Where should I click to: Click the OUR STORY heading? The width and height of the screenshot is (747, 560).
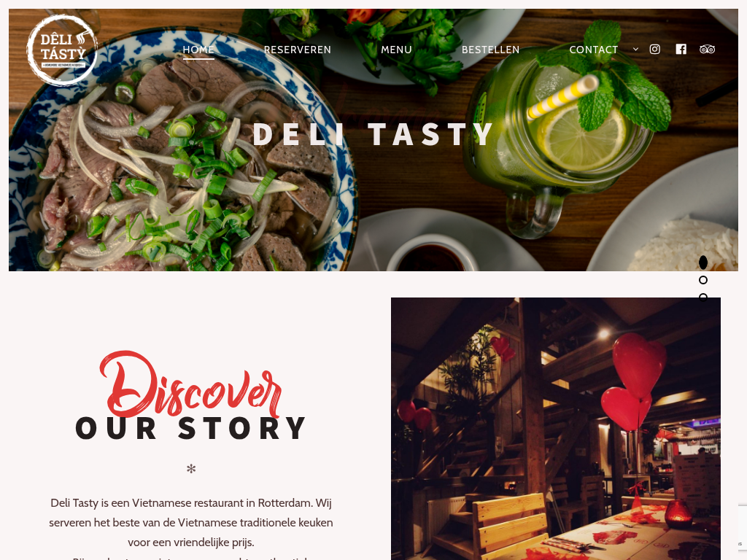(x=191, y=427)
